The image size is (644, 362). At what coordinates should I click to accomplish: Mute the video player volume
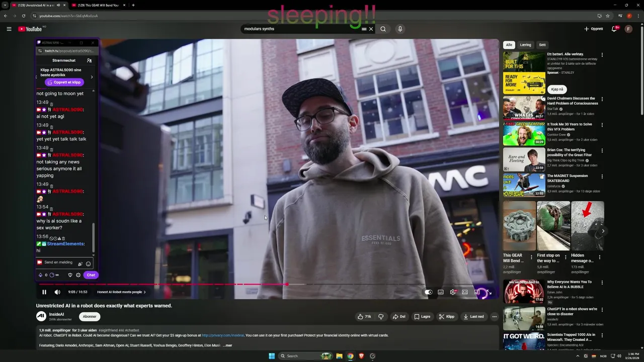coord(57,292)
